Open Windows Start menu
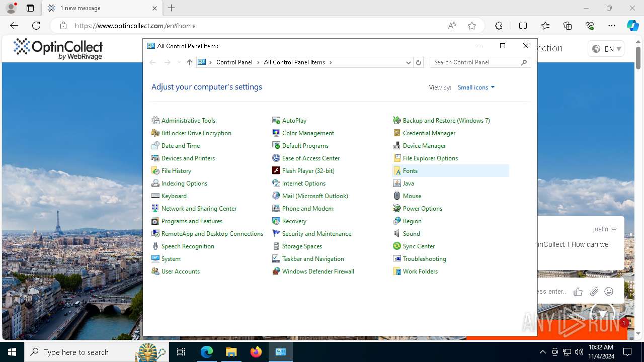Image resolution: width=644 pixels, height=362 pixels. click(12, 352)
